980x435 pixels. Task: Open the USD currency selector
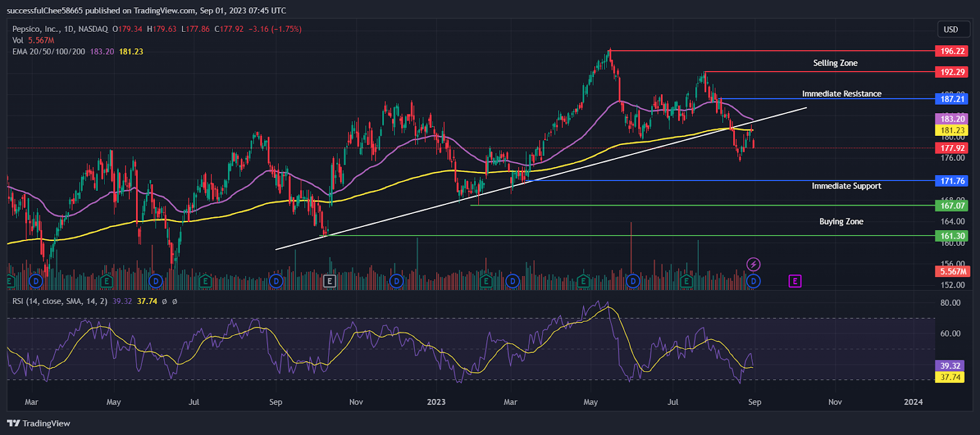click(954, 29)
